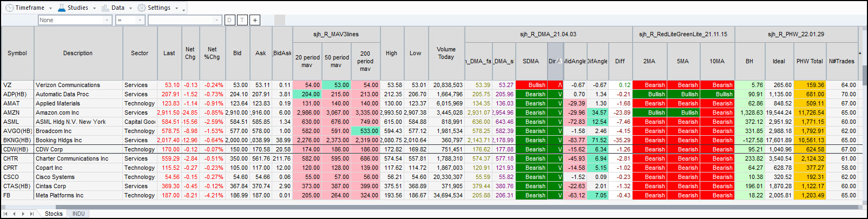Sort by the Symbol column header
The image size is (868, 219).
pos(17,53)
